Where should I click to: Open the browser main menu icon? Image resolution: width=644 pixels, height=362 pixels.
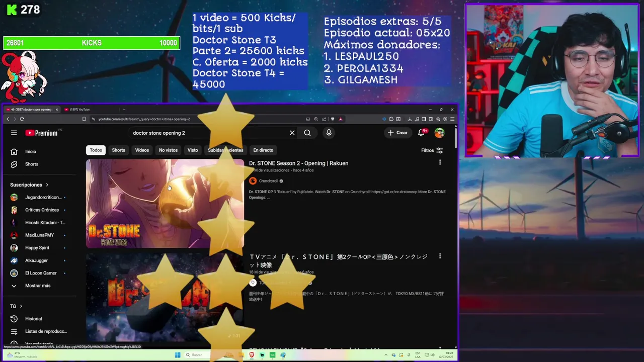tap(452, 119)
